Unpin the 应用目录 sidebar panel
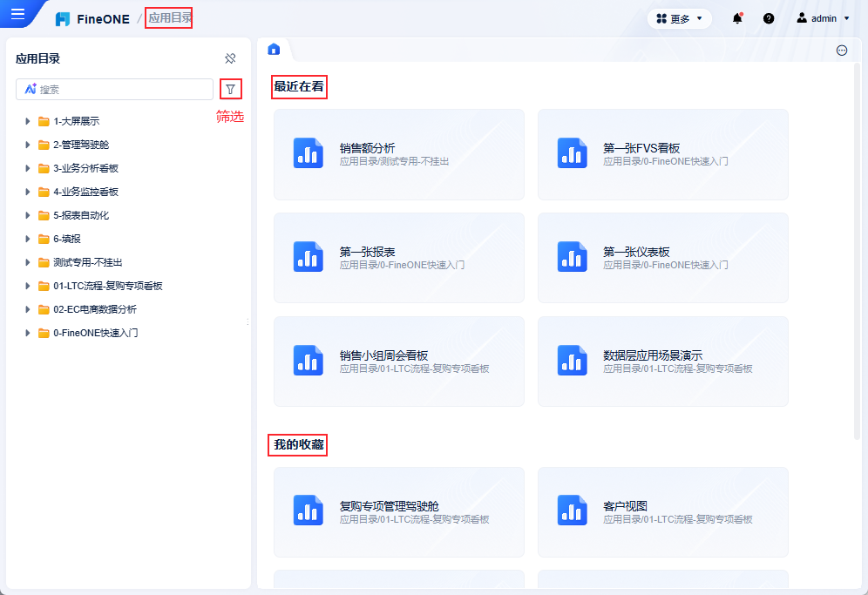 230,58
